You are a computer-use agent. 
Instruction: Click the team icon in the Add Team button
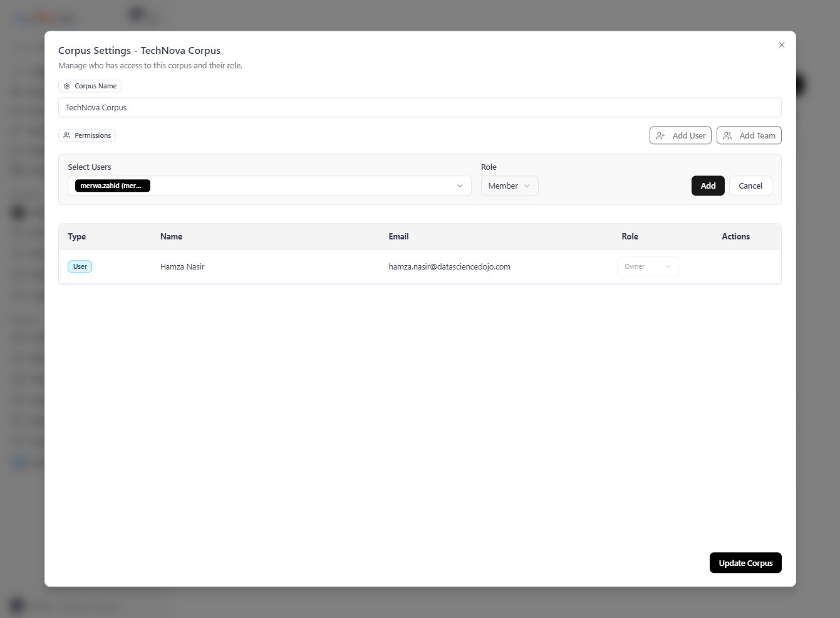(727, 135)
